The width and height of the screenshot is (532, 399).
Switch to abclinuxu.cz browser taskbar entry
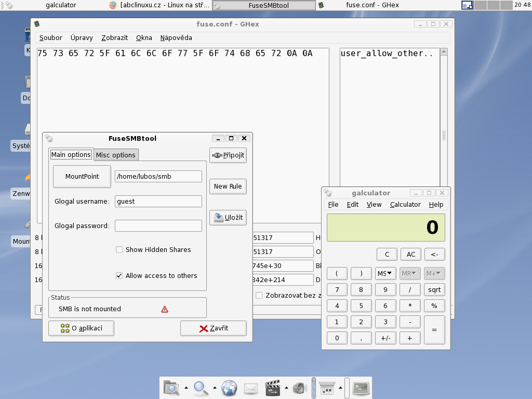(159, 5)
